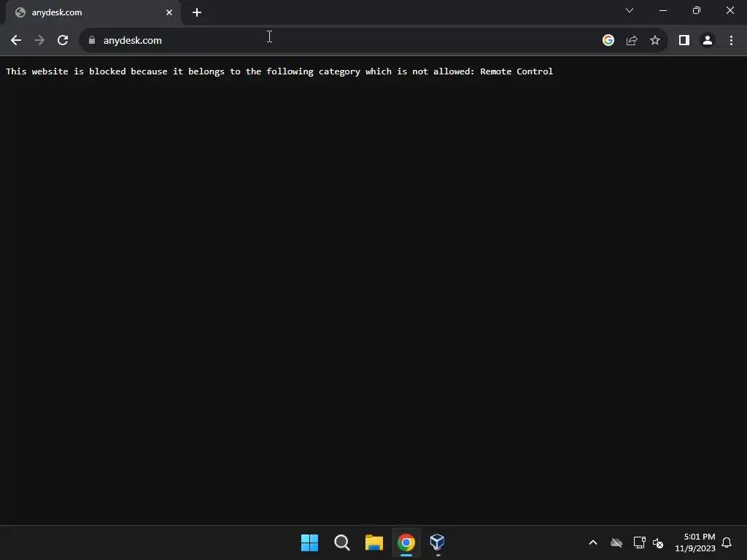View site information lock icon
Viewport: 747px width, 560px height.
[92, 41]
